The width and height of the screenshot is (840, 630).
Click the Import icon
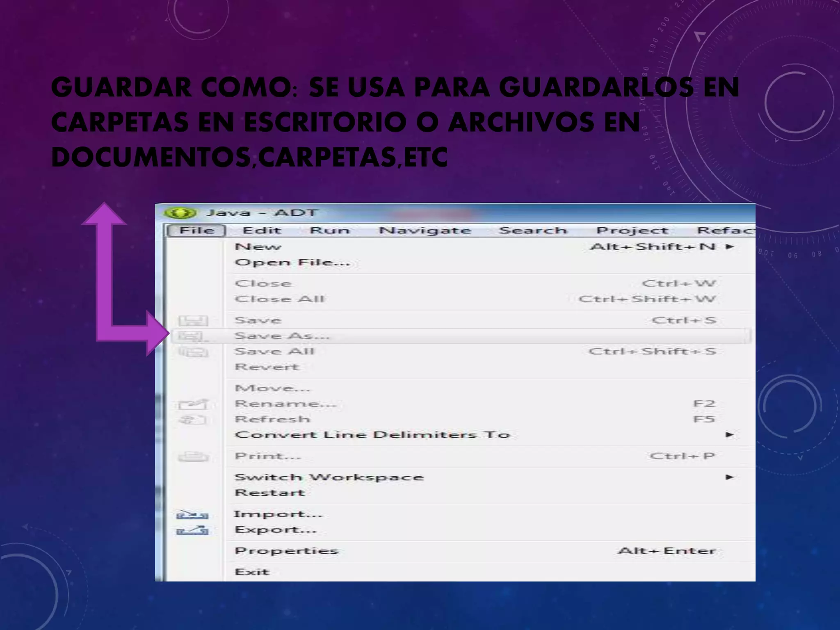(x=192, y=514)
